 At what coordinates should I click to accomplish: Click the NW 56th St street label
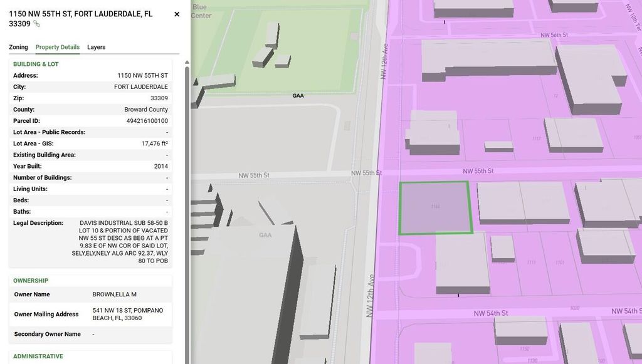click(555, 36)
